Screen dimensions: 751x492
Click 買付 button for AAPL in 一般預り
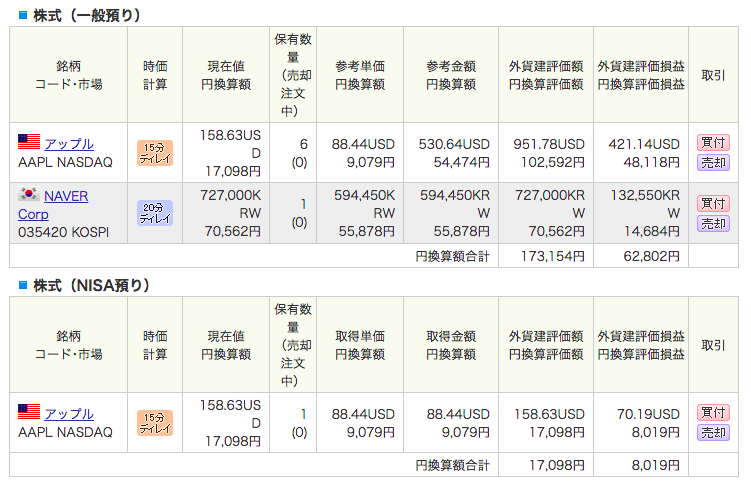click(713, 143)
